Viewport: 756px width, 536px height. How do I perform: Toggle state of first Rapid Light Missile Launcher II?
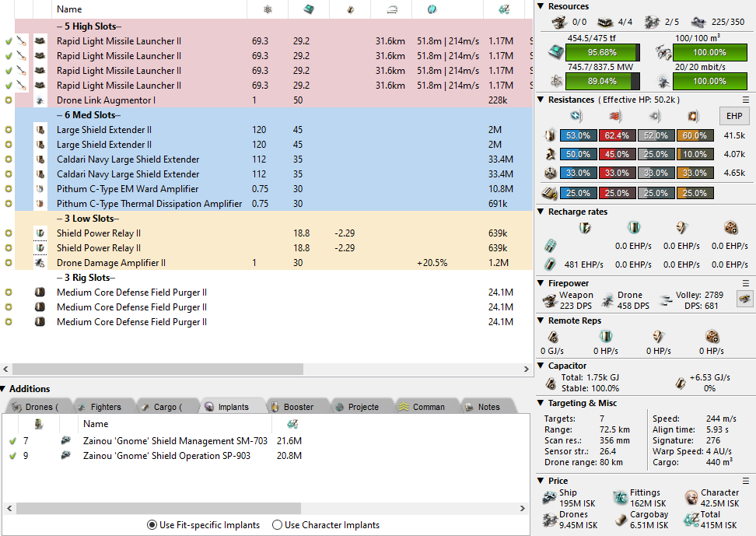9,41
